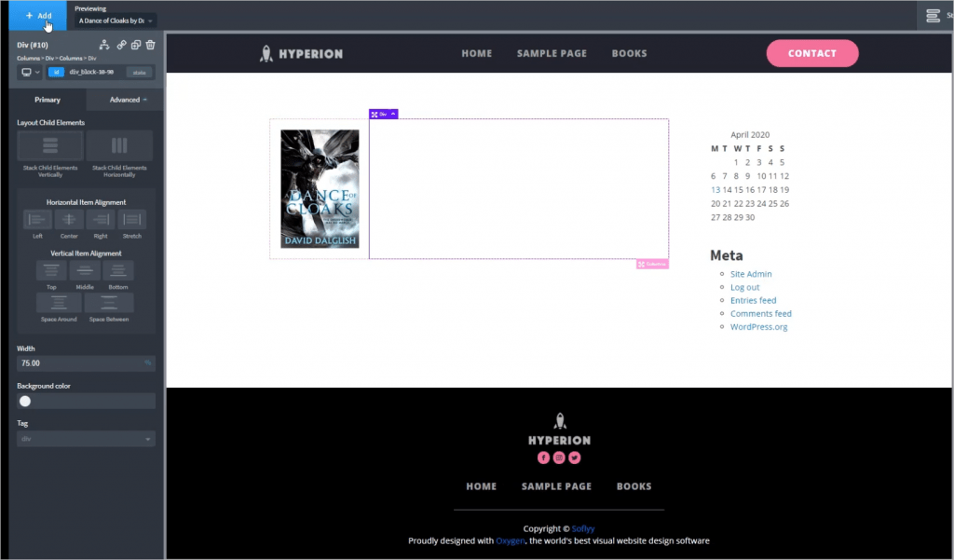This screenshot has width=954, height=560.
Task: Open hierarchy view via the structure icon
Action: [104, 45]
